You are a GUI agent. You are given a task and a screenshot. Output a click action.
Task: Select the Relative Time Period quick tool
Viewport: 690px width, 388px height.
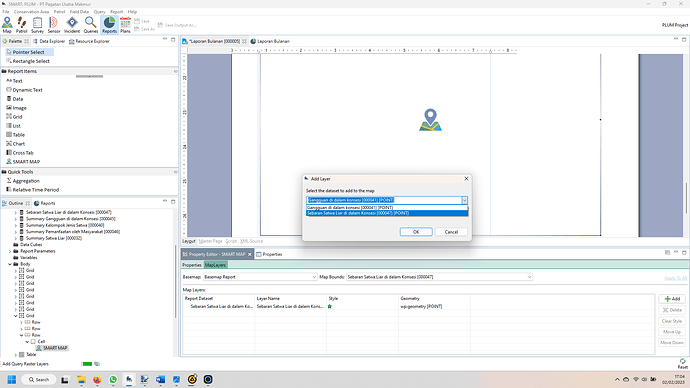[x=33, y=190]
